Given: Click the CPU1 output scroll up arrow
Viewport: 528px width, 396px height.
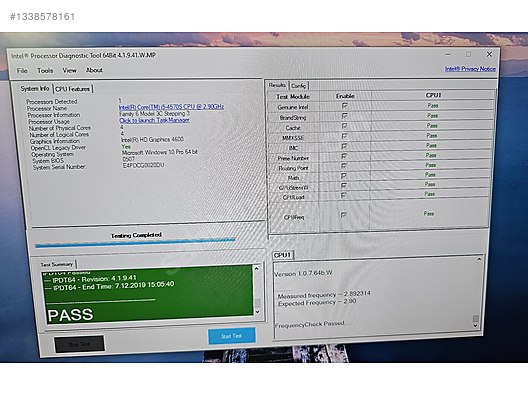Looking at the screenshot, I should [479, 259].
